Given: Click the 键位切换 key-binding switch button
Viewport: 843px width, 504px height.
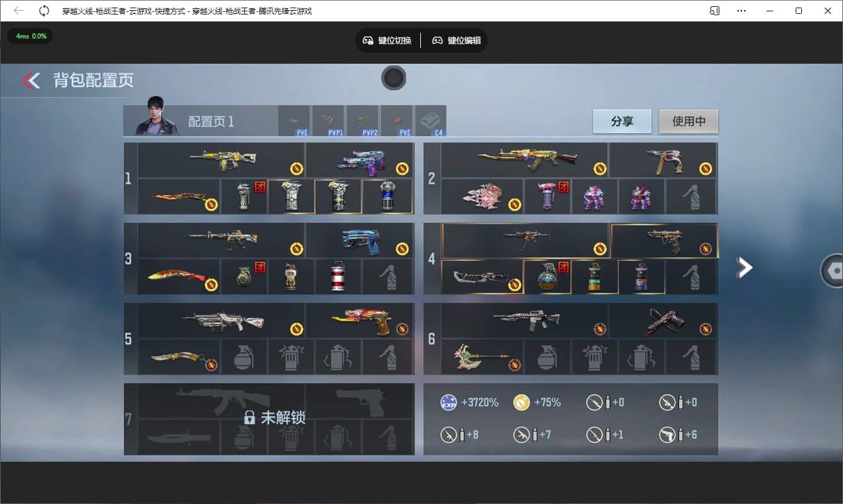Looking at the screenshot, I should click(x=387, y=40).
